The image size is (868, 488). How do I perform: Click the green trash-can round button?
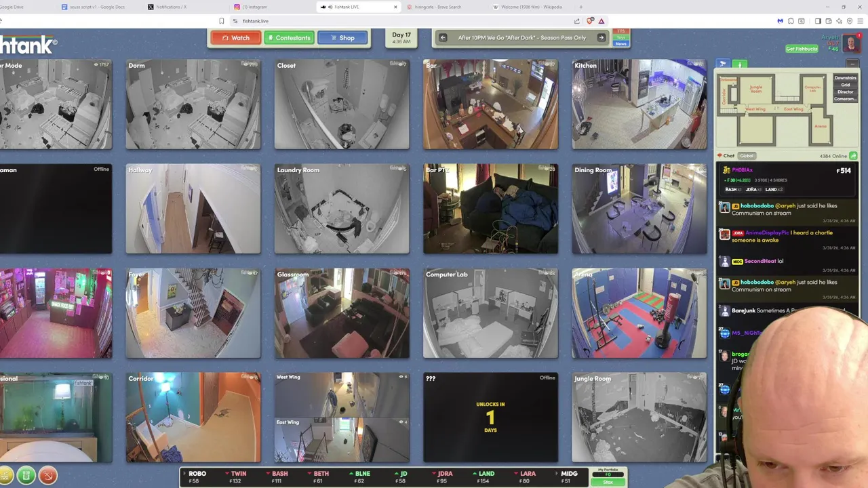(x=26, y=476)
